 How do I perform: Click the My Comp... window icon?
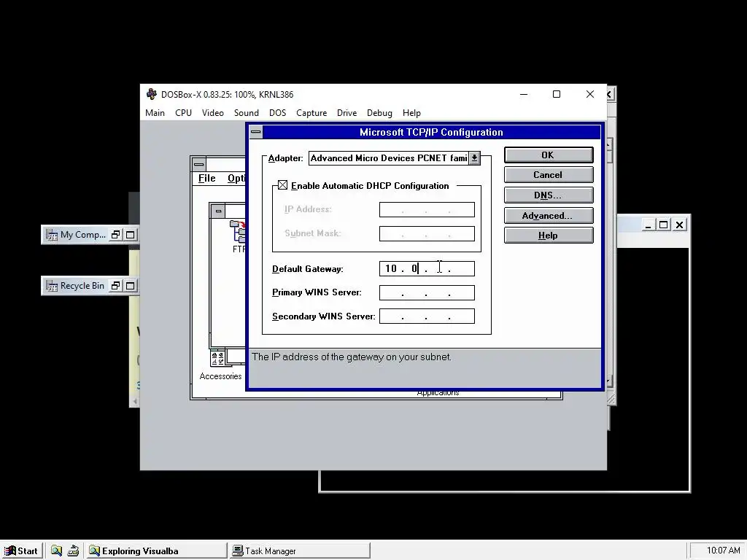[52, 235]
